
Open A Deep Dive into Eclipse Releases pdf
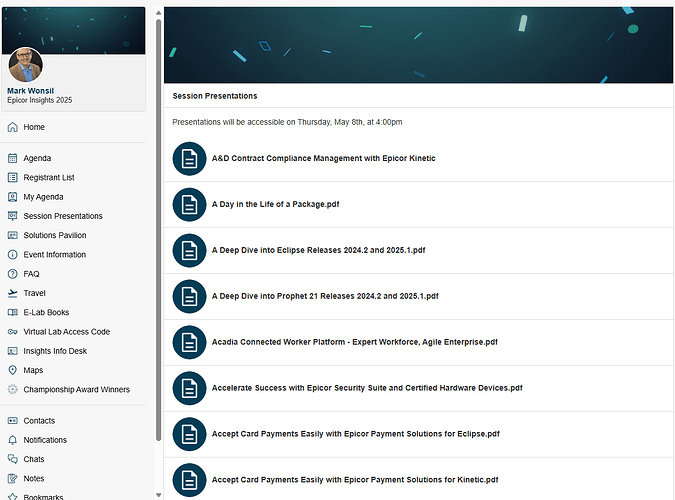(319, 250)
